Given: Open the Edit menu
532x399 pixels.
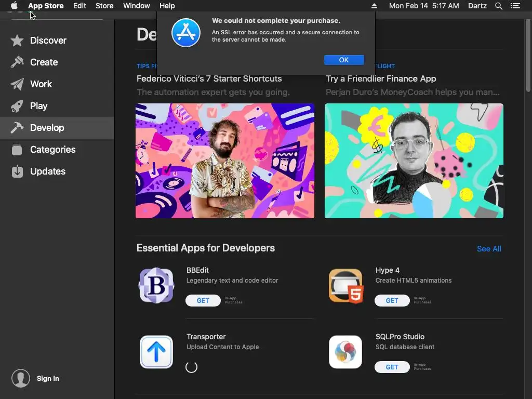Looking at the screenshot, I should 79,6.
